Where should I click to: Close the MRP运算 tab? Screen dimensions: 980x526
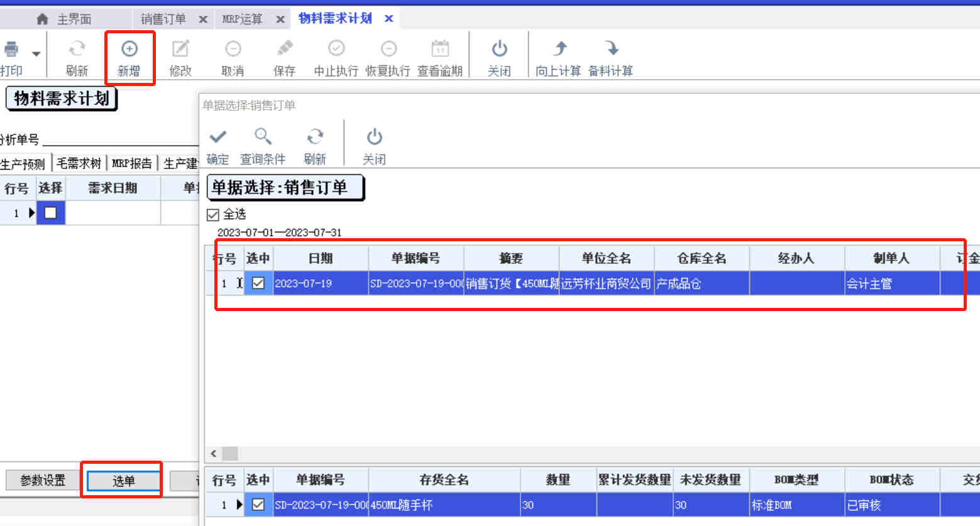280,19
